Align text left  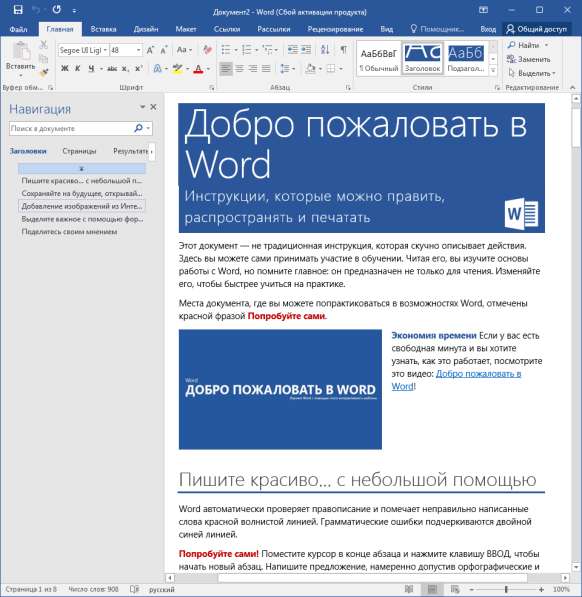pyautogui.click(x=226, y=69)
